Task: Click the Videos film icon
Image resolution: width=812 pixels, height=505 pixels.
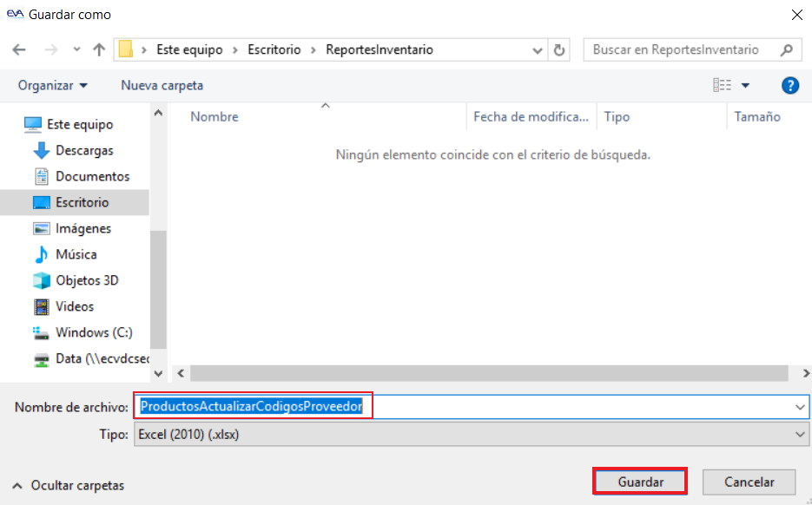Action: tap(42, 307)
